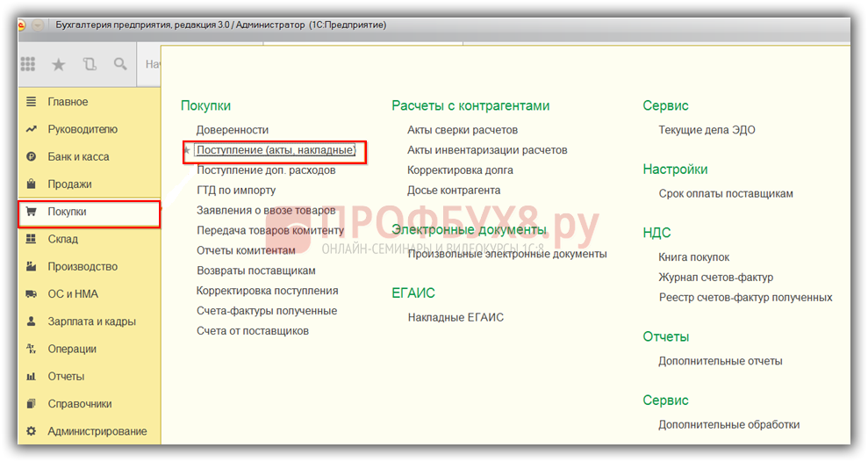Click the Отчеты bar chart icon
Viewport: 868px width, 462px height.
coord(32,377)
